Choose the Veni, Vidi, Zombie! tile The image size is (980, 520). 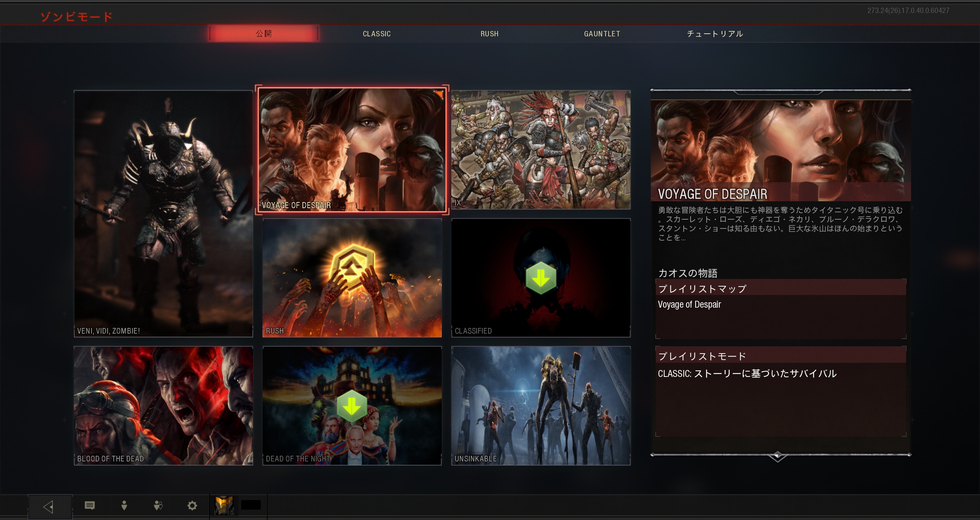[x=163, y=214]
